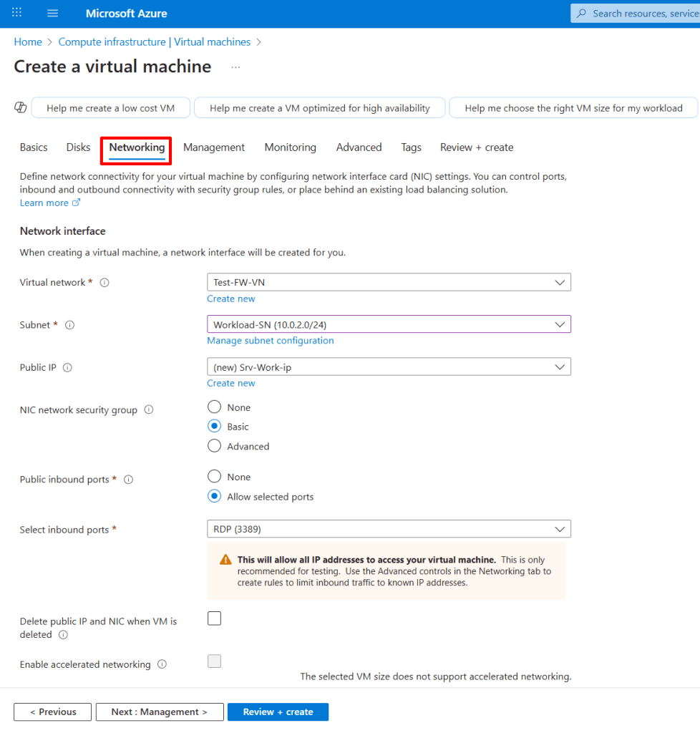
Task: Show info for Enable accelerated networking
Action: pos(162,664)
